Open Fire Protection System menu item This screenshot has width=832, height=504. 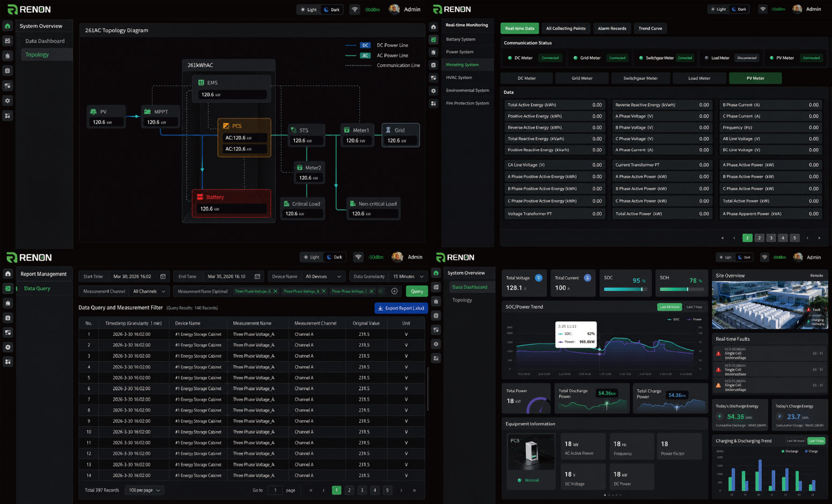tap(467, 103)
